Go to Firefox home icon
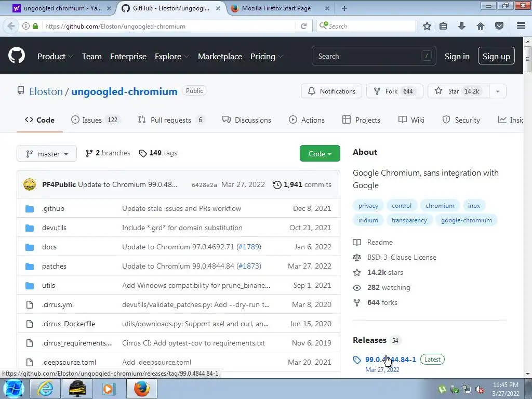 coord(481,26)
